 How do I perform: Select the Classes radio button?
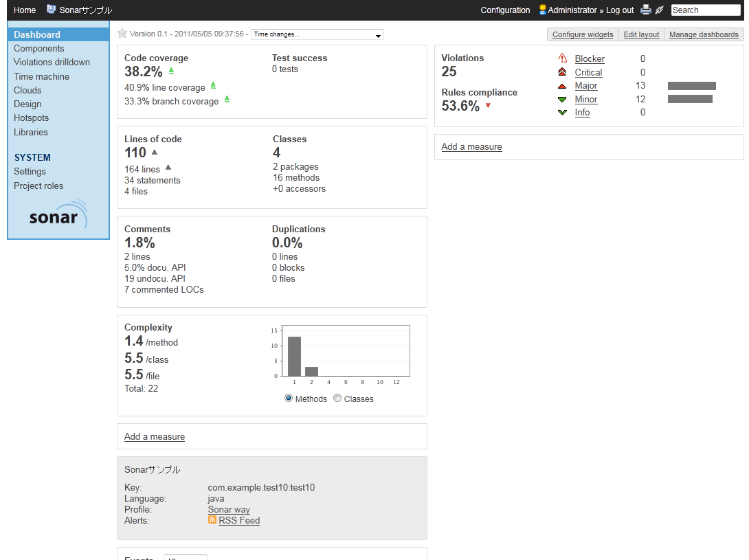(x=337, y=398)
